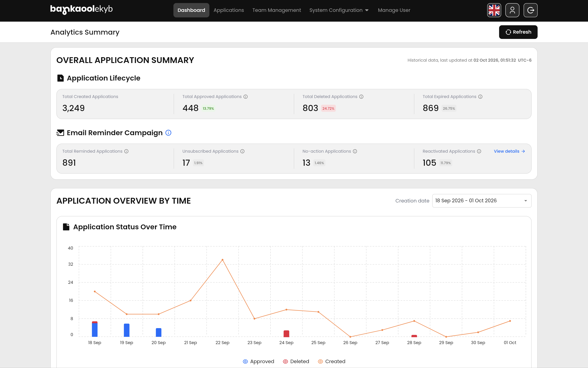Click the bankaool ekyb logo
Image resolution: width=588 pixels, height=368 pixels.
(x=81, y=10)
